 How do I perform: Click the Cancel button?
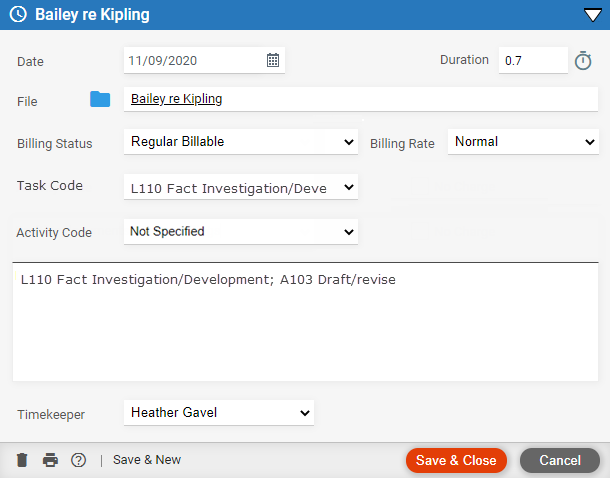pyautogui.click(x=560, y=460)
